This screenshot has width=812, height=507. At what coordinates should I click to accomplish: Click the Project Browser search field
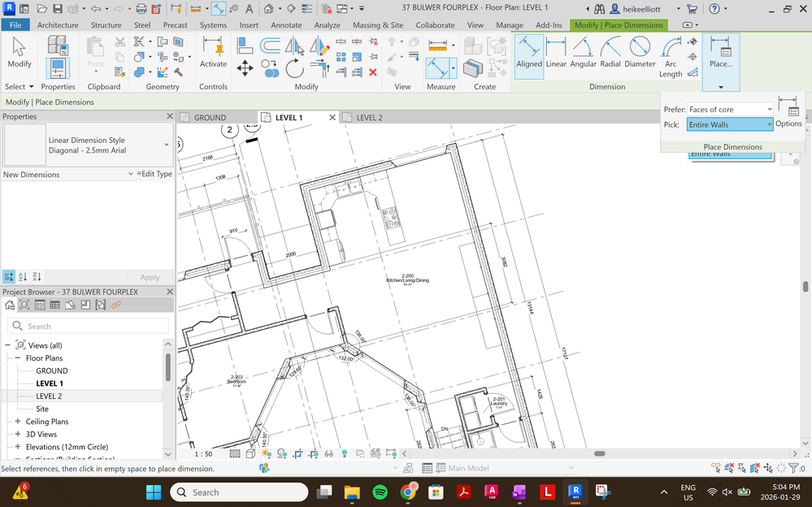[88, 327]
